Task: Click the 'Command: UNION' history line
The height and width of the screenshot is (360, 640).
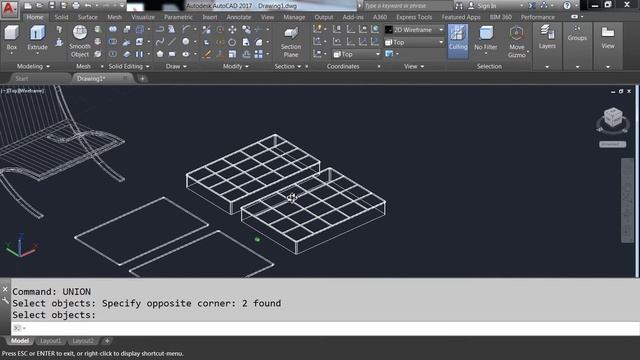Action: coord(52,291)
